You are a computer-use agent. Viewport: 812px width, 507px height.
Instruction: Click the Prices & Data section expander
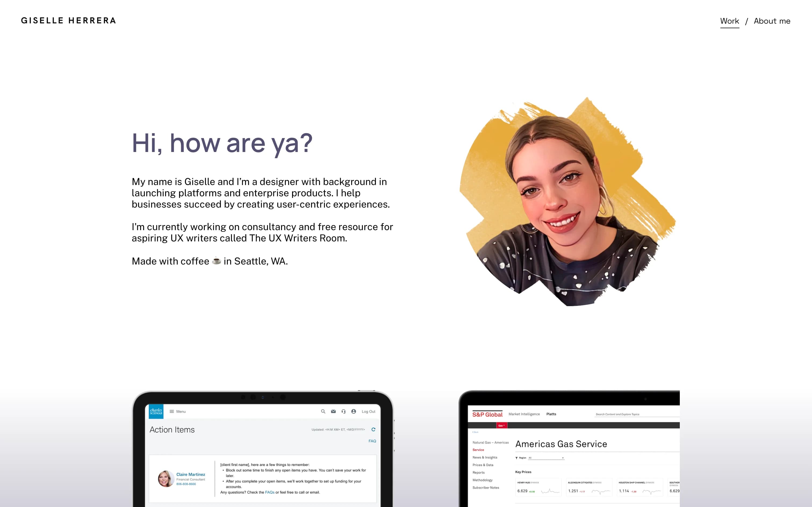pyautogui.click(x=483, y=464)
